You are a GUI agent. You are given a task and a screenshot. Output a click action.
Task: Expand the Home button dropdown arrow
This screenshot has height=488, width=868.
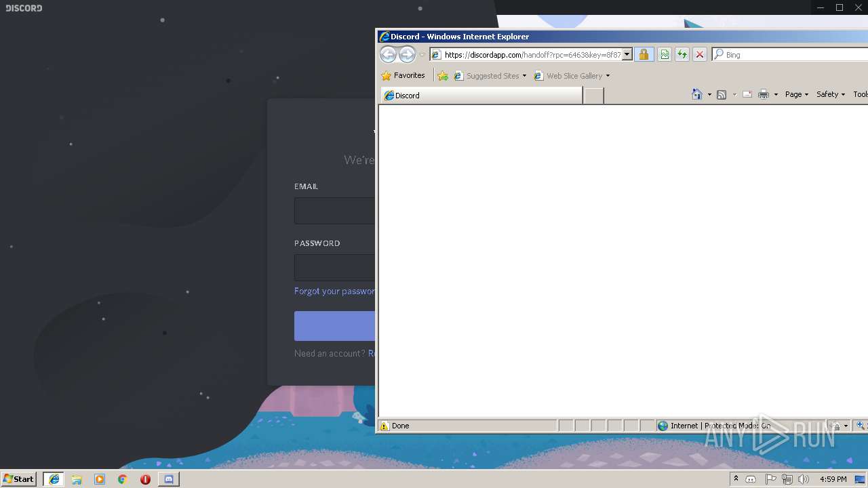[709, 95]
